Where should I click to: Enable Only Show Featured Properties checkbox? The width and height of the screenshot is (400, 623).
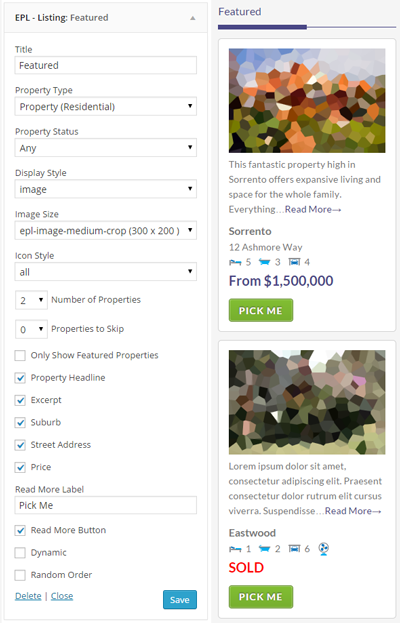tap(20, 355)
